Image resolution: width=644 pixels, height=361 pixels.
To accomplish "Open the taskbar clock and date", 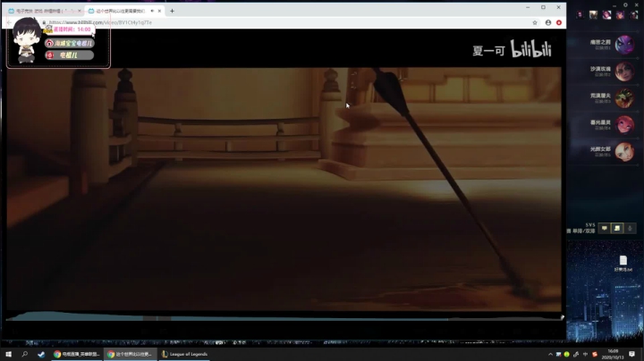I will (613, 354).
